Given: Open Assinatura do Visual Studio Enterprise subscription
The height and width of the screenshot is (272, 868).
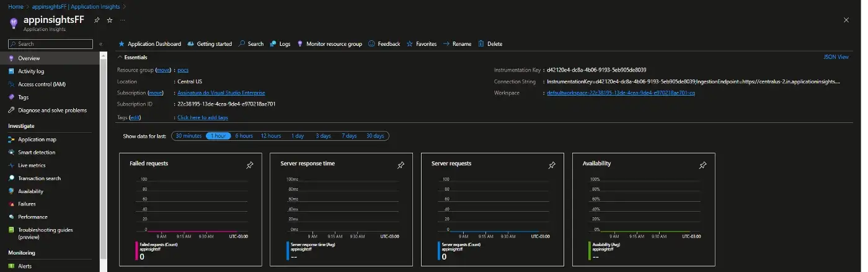Looking at the screenshot, I should pos(221,93).
